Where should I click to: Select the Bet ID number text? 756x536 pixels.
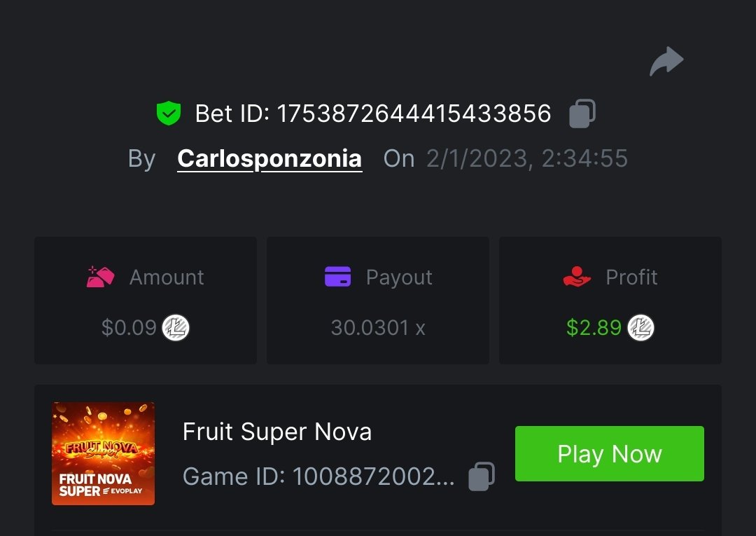click(414, 114)
